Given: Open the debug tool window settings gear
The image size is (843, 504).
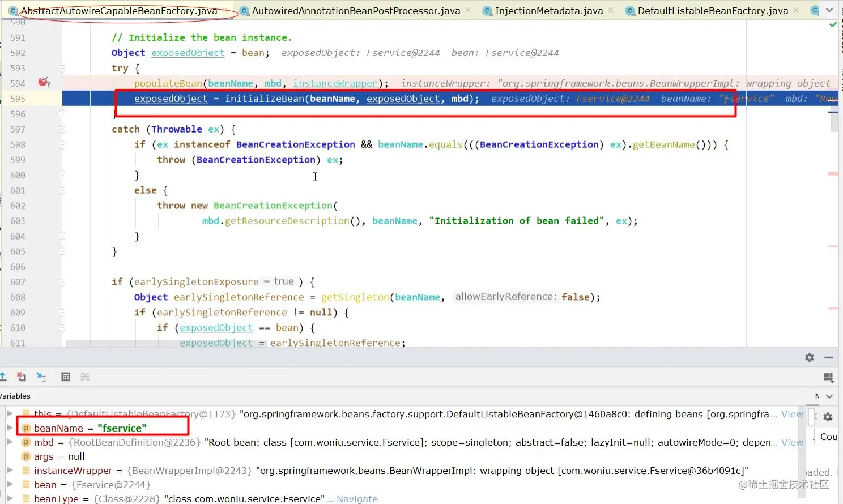Looking at the screenshot, I should pyautogui.click(x=810, y=357).
